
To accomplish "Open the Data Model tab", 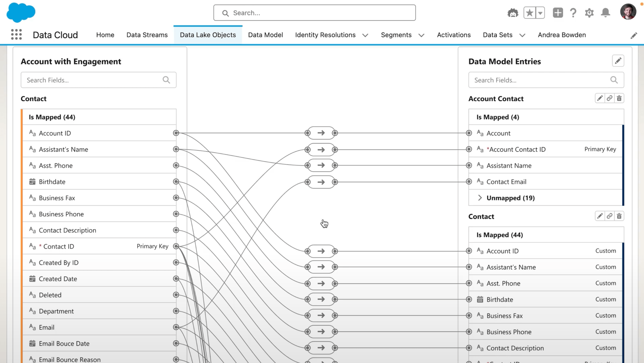I will 265,35.
